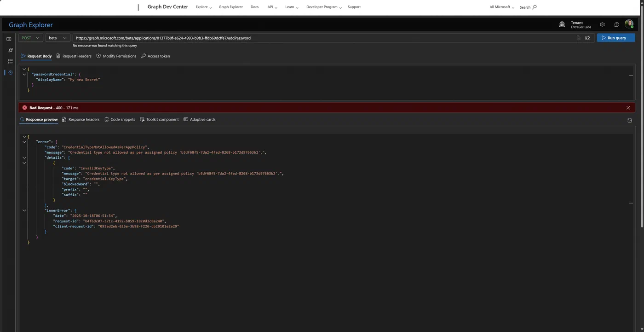This screenshot has width=644, height=332.
Task: Open the POST method dropdown
Action: tap(31, 38)
